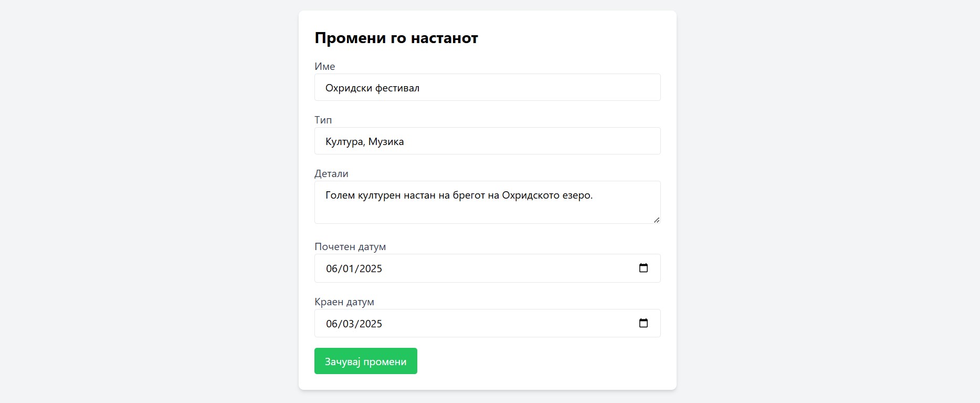Select the day in the Почетен датум field
The height and width of the screenshot is (403, 980).
tap(349, 269)
